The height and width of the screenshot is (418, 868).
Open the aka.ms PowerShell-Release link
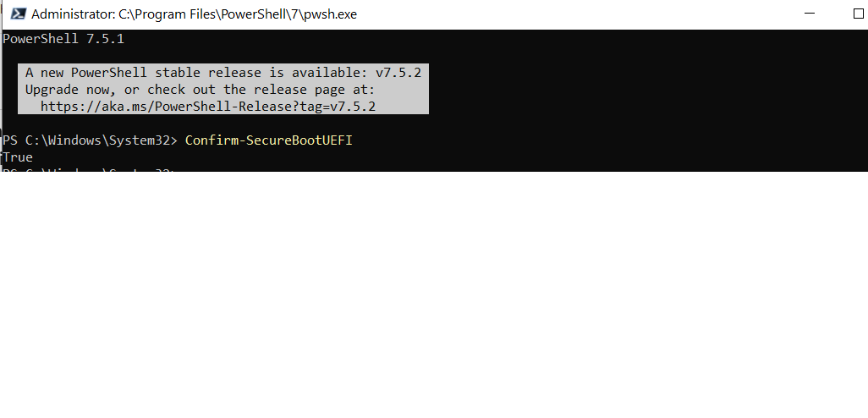pos(207,107)
